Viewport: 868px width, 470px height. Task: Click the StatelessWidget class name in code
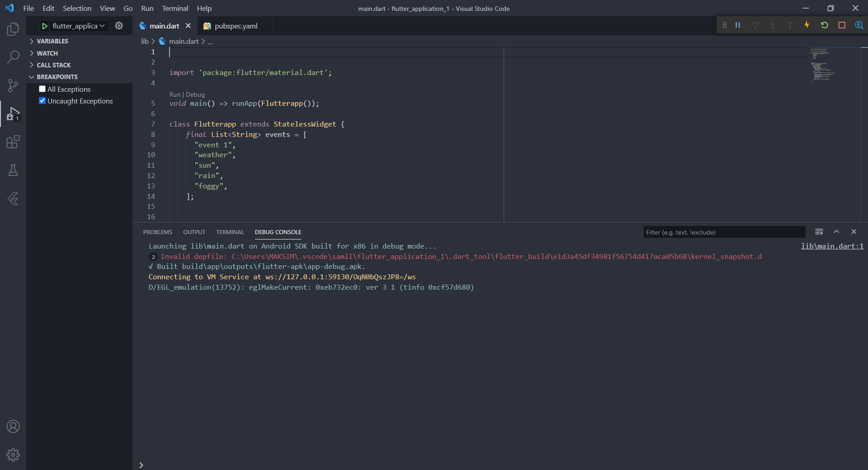pyautogui.click(x=305, y=124)
